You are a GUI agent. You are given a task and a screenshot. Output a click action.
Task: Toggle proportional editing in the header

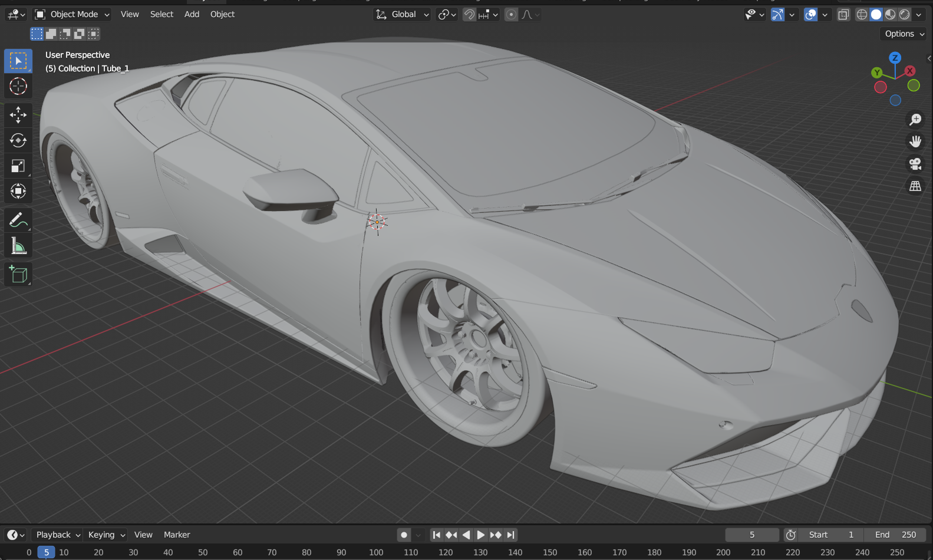pos(511,14)
